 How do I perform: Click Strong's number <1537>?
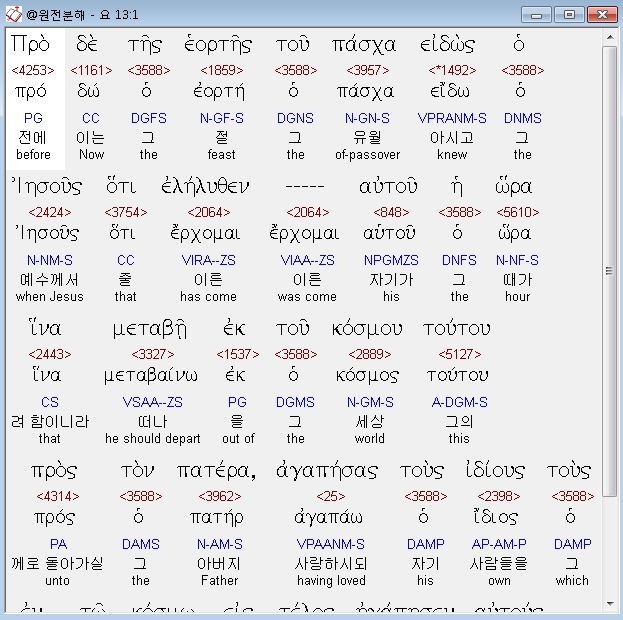(x=238, y=354)
